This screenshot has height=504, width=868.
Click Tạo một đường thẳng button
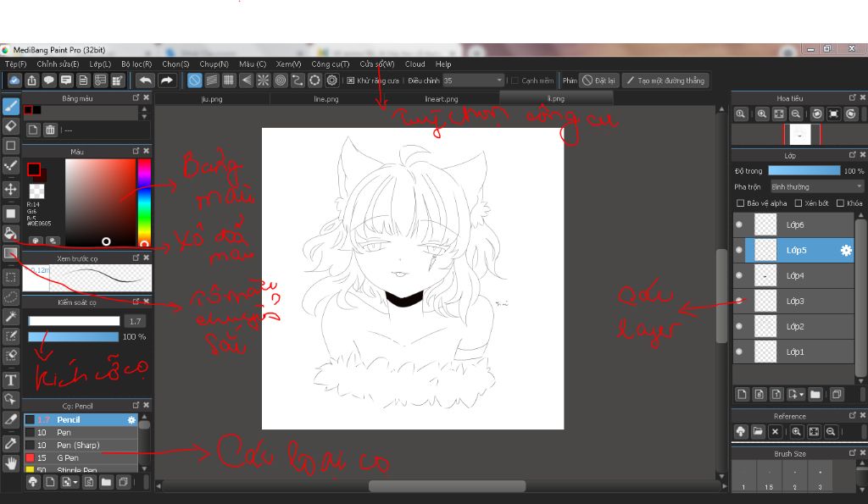tap(665, 80)
